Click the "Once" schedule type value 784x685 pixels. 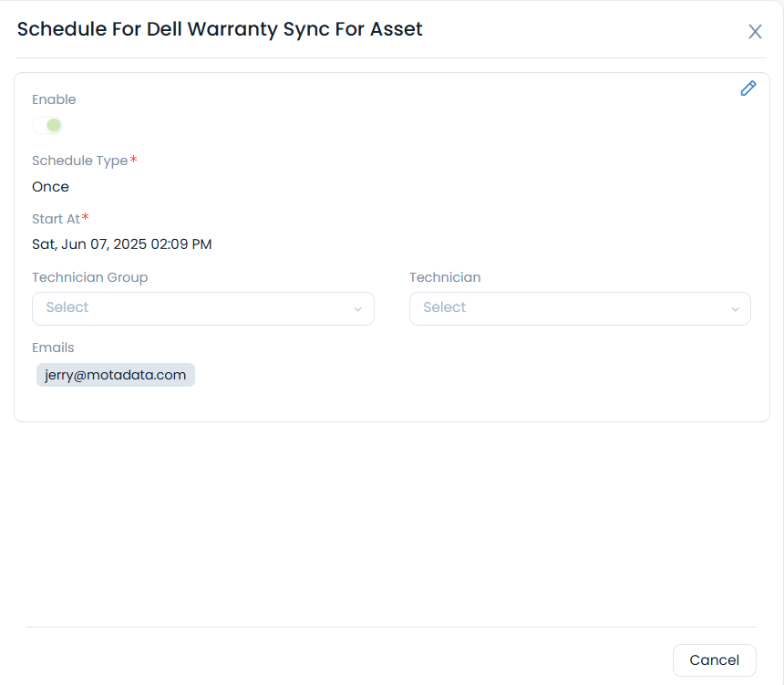pos(50,187)
